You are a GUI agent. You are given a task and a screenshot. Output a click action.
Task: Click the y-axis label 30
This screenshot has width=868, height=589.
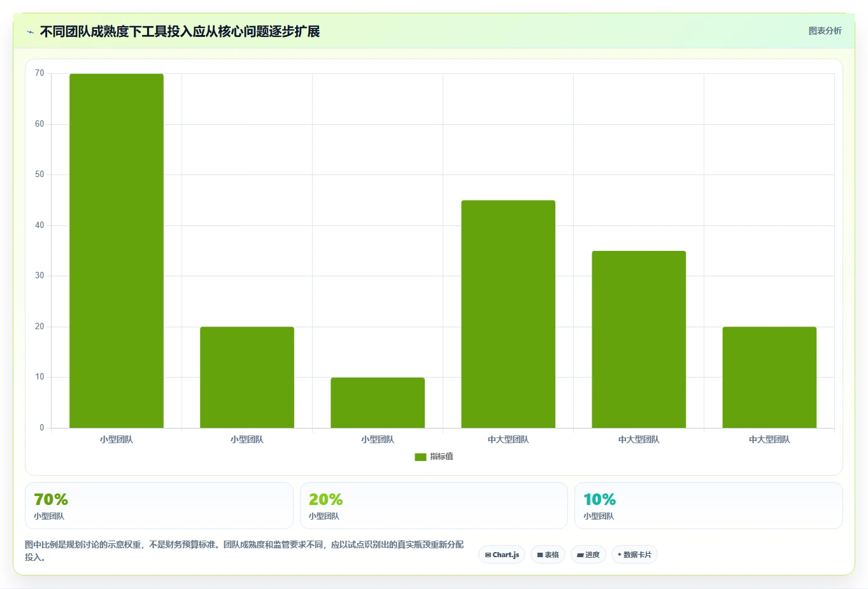point(39,276)
